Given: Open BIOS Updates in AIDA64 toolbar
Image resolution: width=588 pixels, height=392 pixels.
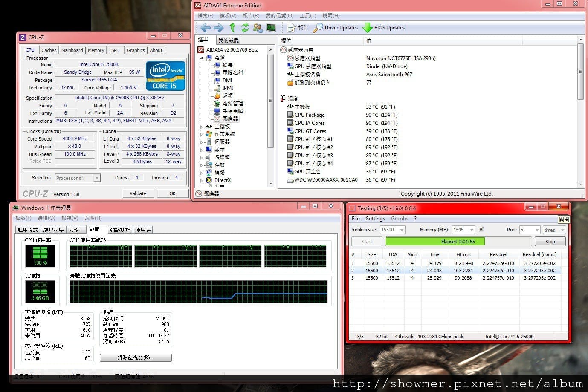Looking at the screenshot, I should [383, 28].
